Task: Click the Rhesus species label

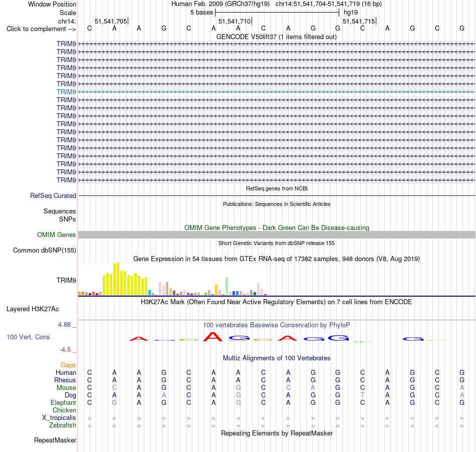Action: pyautogui.click(x=65, y=380)
